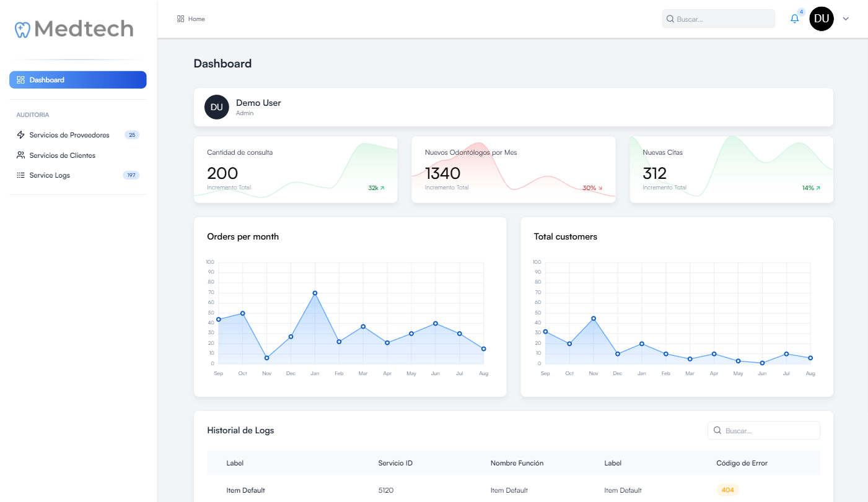The image size is (868, 502).
Task: Click the Medtech tooth logo icon
Action: (x=22, y=30)
